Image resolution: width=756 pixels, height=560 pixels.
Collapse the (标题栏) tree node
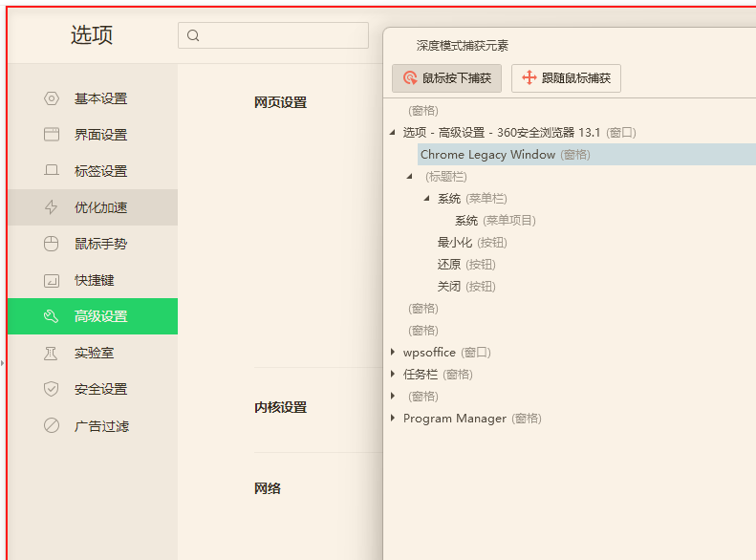tap(410, 177)
